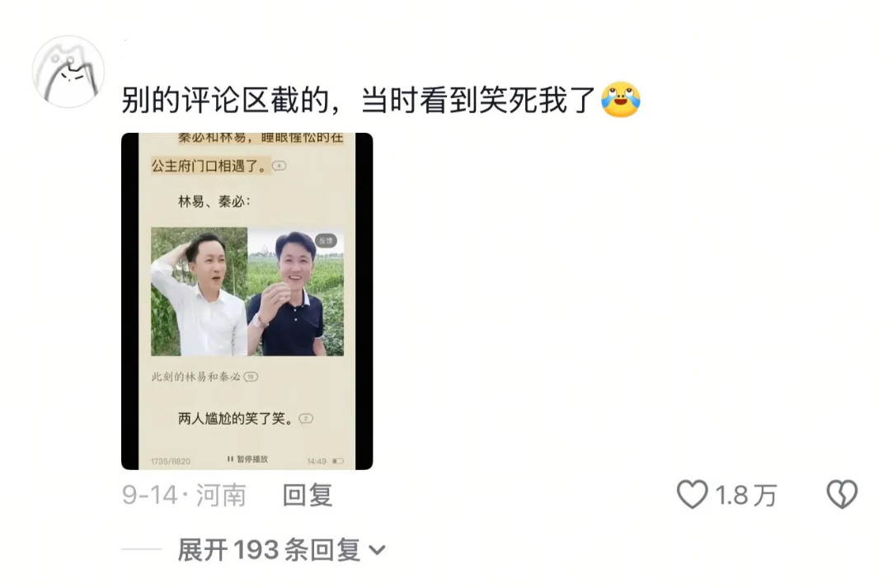Click the chevron next to 193条回复
Image resolution: width=893 pixels, height=588 pixels.
(377, 550)
